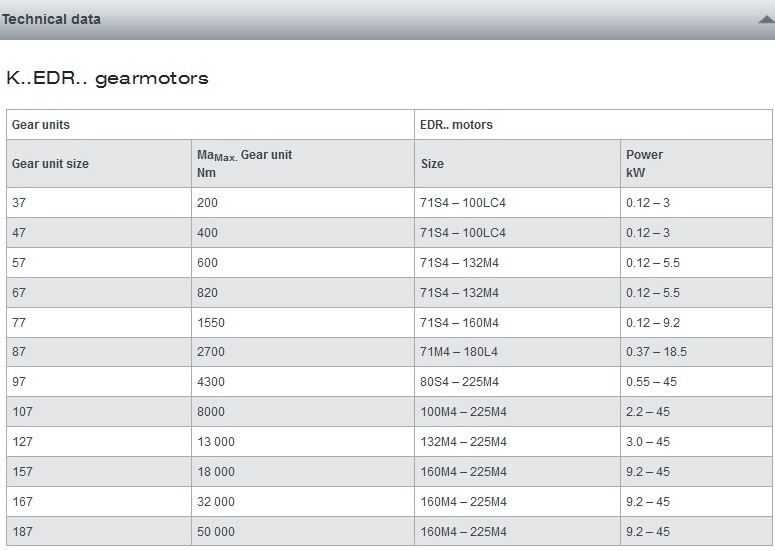
Task: Click the Technical data header title
Action: click(x=51, y=19)
